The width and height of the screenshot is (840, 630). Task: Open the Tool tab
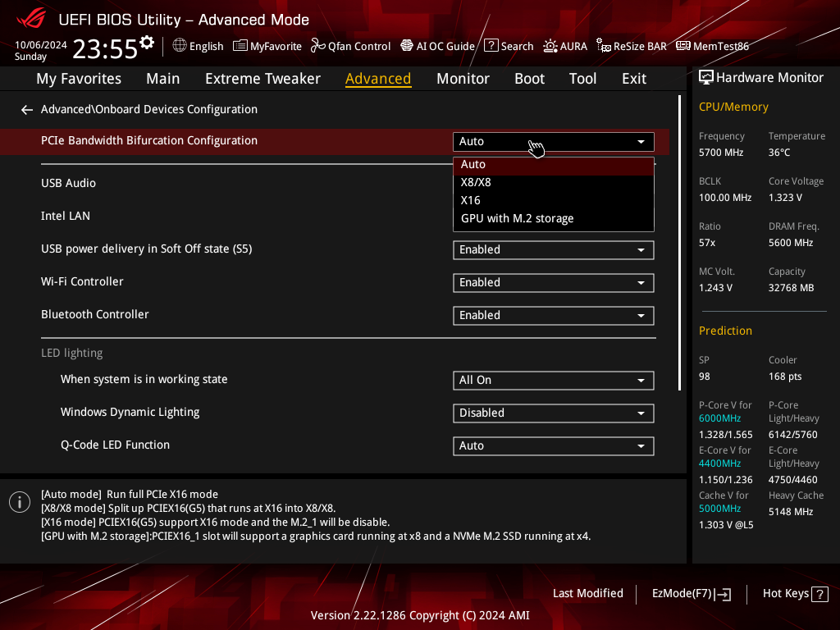click(582, 79)
